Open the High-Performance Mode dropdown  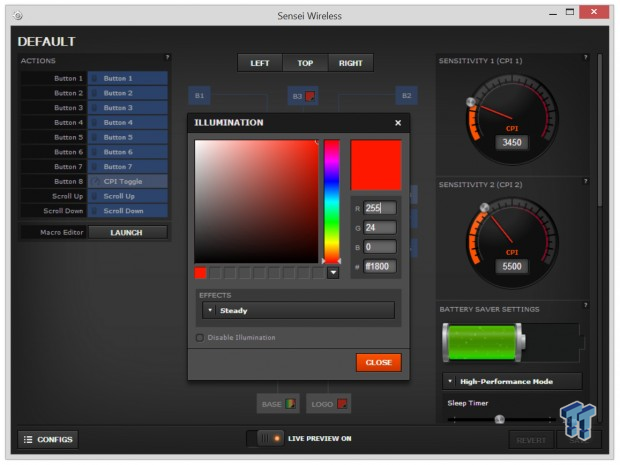[x=512, y=381]
